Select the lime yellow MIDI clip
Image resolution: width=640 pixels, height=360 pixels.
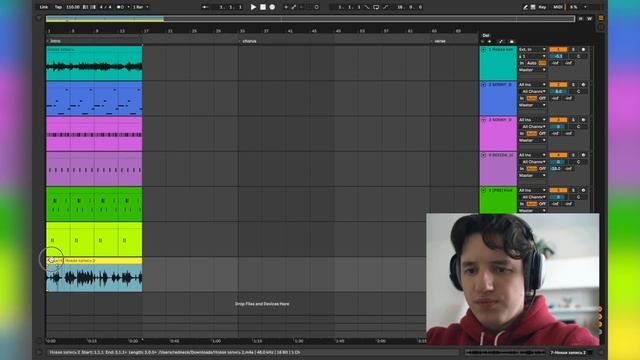pyautogui.click(x=94, y=239)
